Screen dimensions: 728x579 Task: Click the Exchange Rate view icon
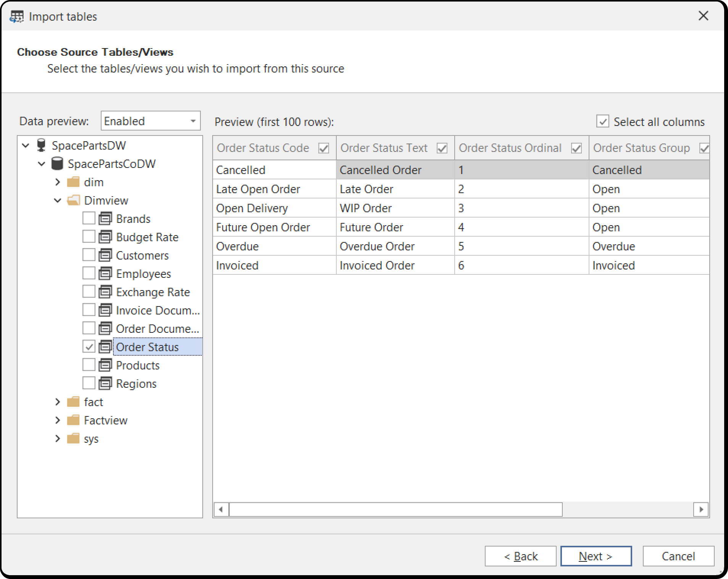(x=105, y=292)
